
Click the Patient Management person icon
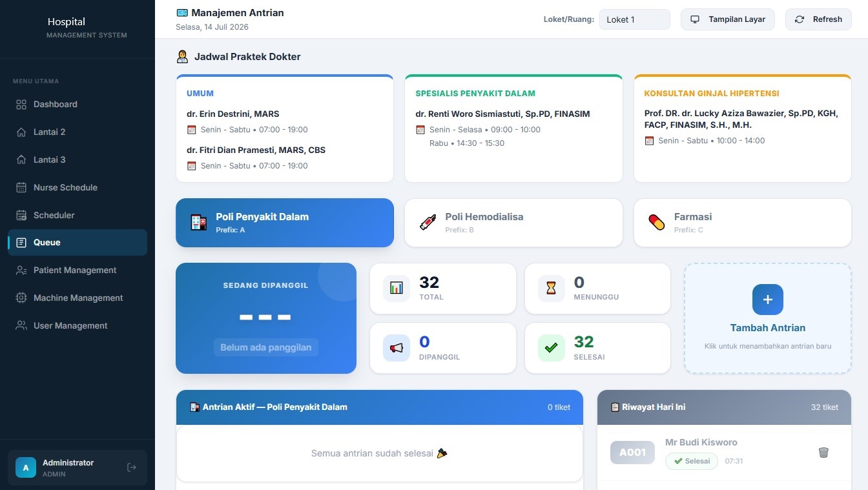(21, 271)
